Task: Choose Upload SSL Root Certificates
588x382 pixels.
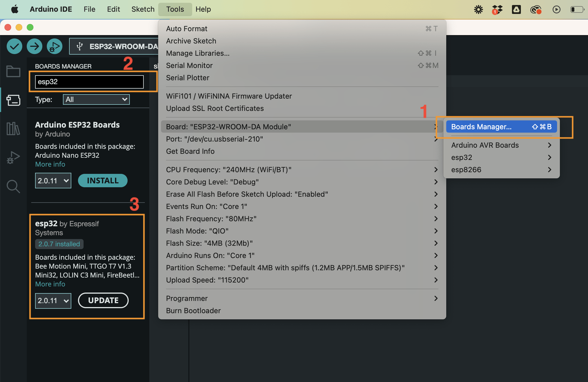Action: (x=302, y=108)
